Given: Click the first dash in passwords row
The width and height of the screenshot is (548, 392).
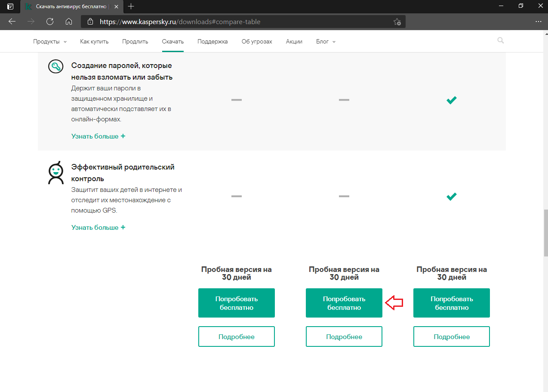Looking at the screenshot, I should [x=237, y=100].
